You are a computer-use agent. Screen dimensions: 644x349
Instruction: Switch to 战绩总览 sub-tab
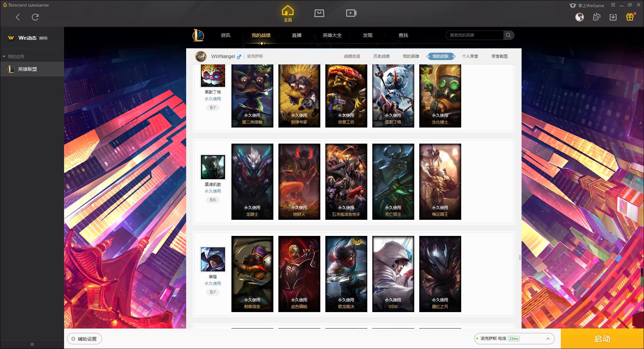tap(352, 56)
